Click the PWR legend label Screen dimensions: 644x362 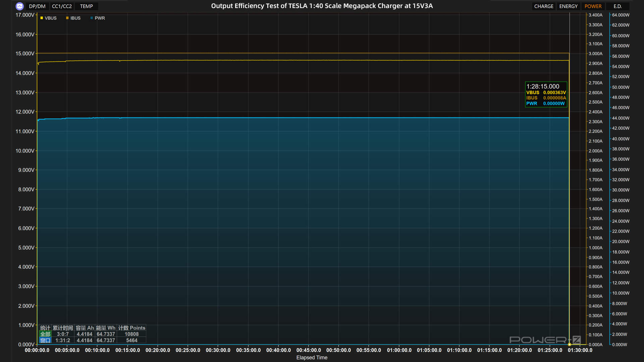[x=100, y=18]
